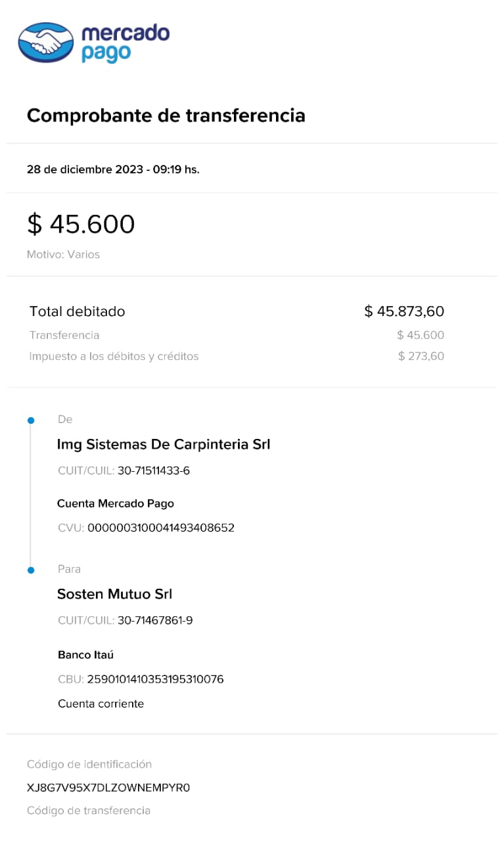This screenshot has width=504, height=841.
Task: Click the Total debitado label
Action: click(77, 311)
